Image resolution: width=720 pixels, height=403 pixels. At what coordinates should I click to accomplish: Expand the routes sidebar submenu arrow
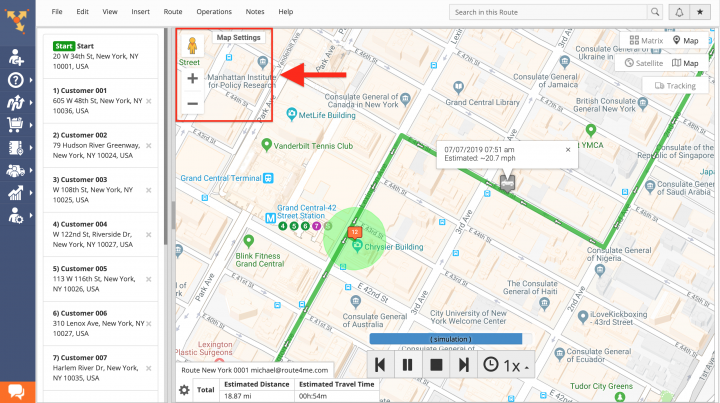[31, 102]
